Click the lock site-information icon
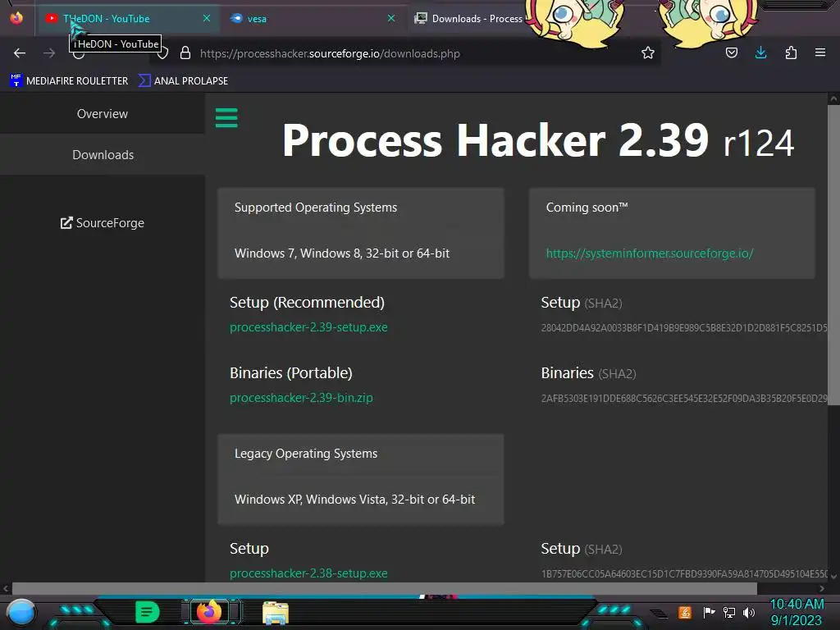840x630 pixels. click(x=185, y=53)
